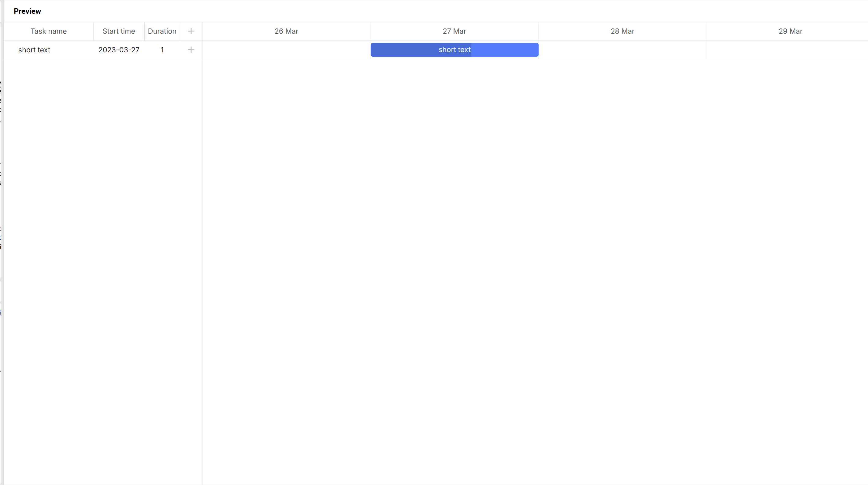The width and height of the screenshot is (868, 485).
Task: Click the Start time column header
Action: (119, 31)
